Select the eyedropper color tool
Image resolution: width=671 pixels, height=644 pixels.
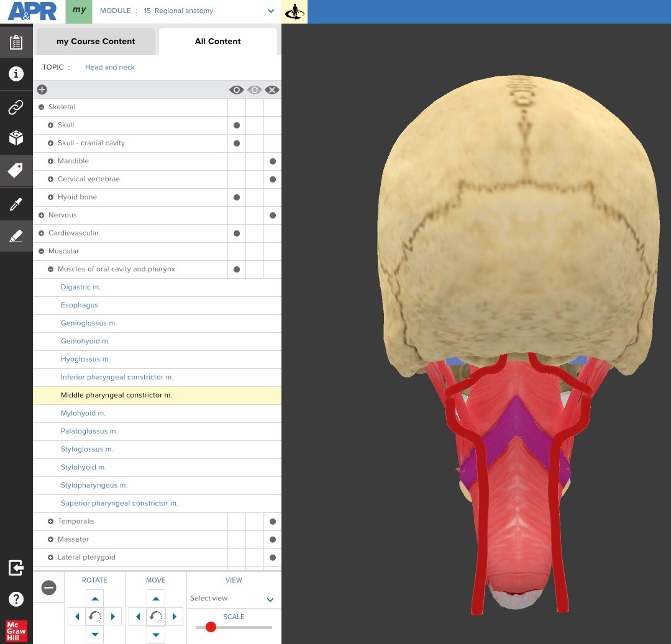16,204
